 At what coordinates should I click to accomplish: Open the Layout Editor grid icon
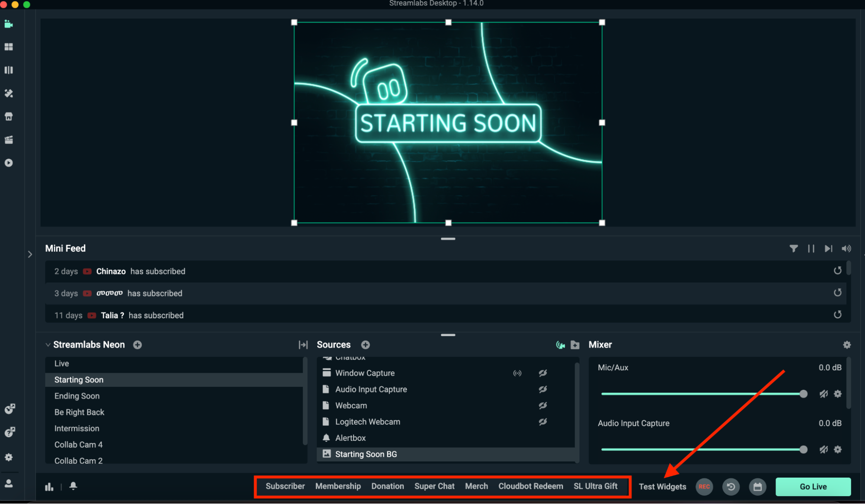click(9, 47)
